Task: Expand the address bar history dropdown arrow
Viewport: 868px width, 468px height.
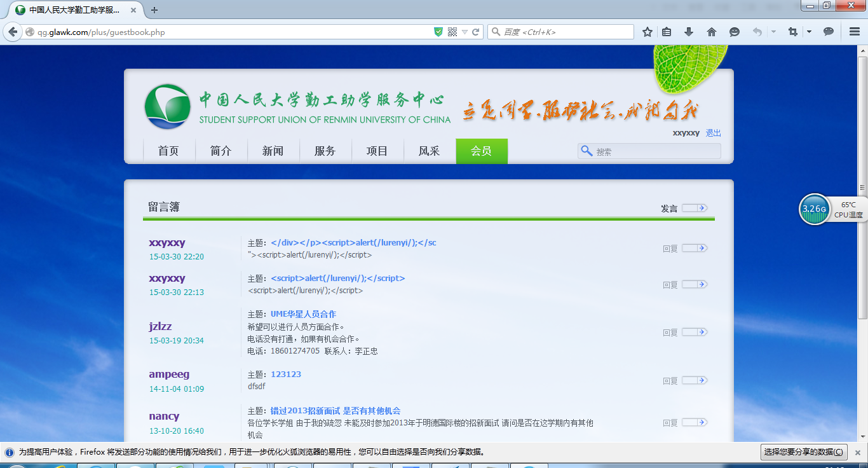Action: 465,32
